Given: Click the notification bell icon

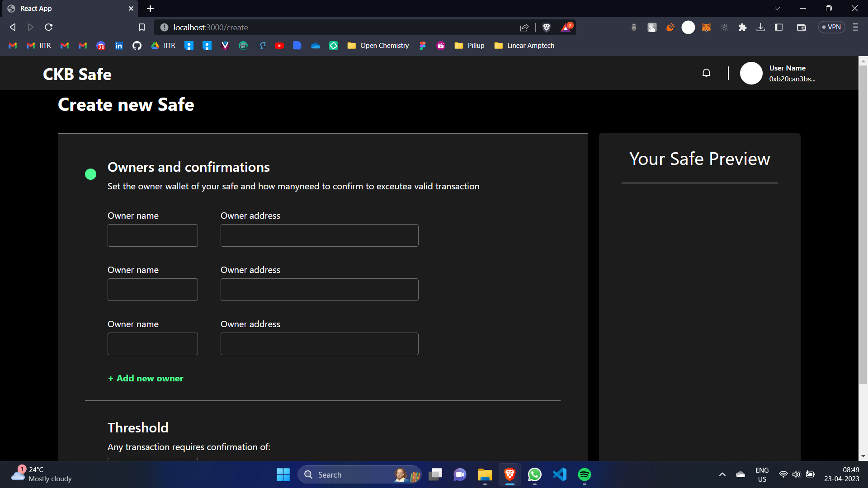Looking at the screenshot, I should point(706,73).
